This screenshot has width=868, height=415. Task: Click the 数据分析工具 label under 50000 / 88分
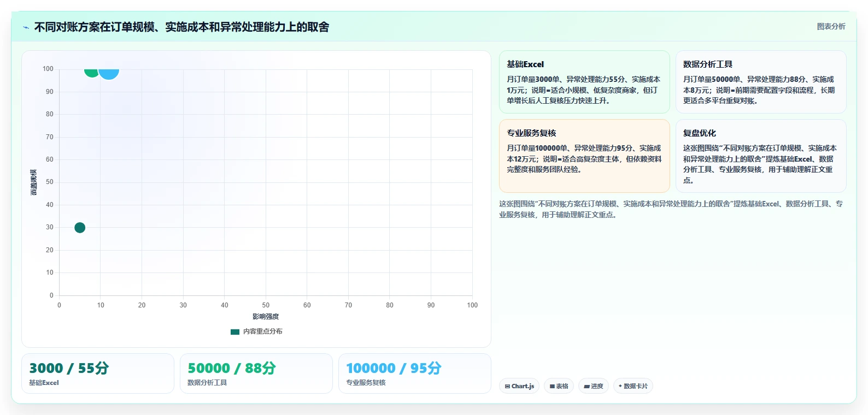point(207,383)
